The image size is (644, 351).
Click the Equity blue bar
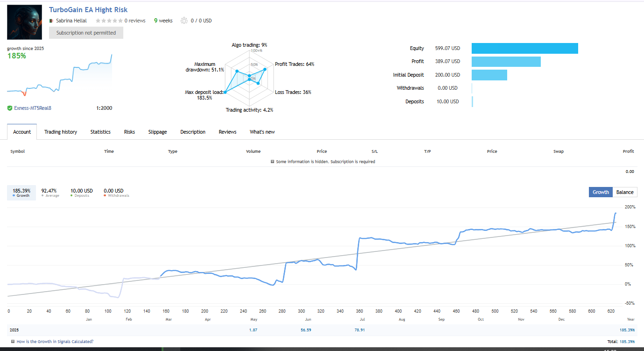pyautogui.click(x=524, y=48)
